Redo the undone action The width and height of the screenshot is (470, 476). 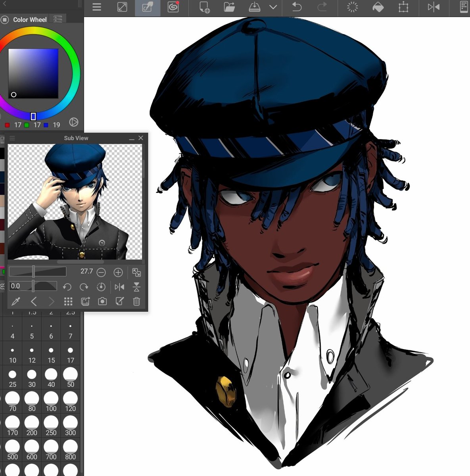[x=322, y=7]
